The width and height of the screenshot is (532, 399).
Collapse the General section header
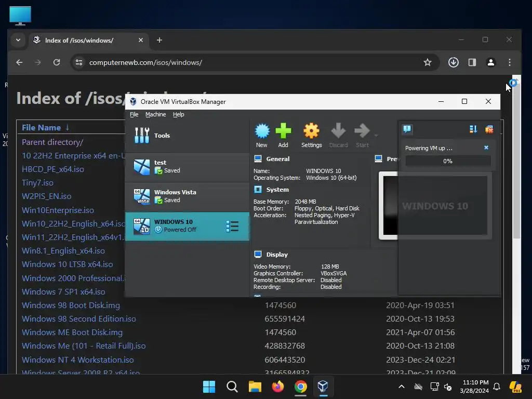278,159
